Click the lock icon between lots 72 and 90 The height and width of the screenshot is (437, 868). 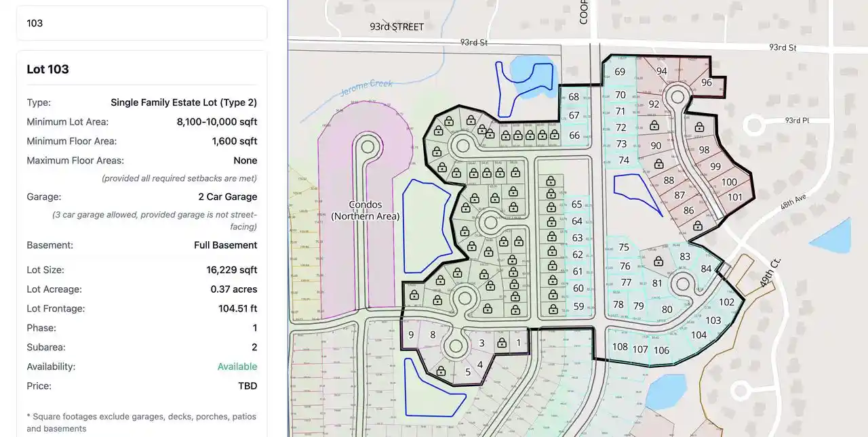[654, 126]
